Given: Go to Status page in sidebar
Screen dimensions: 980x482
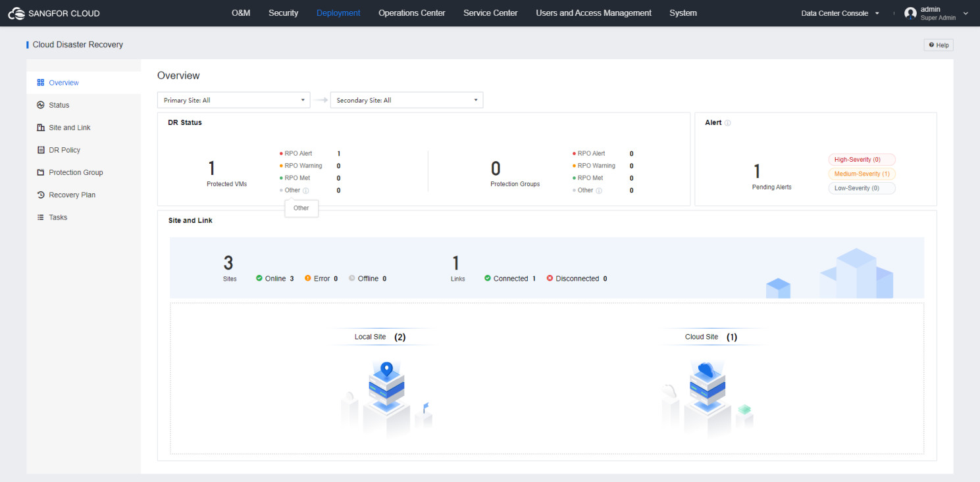Looking at the screenshot, I should 84,105.
